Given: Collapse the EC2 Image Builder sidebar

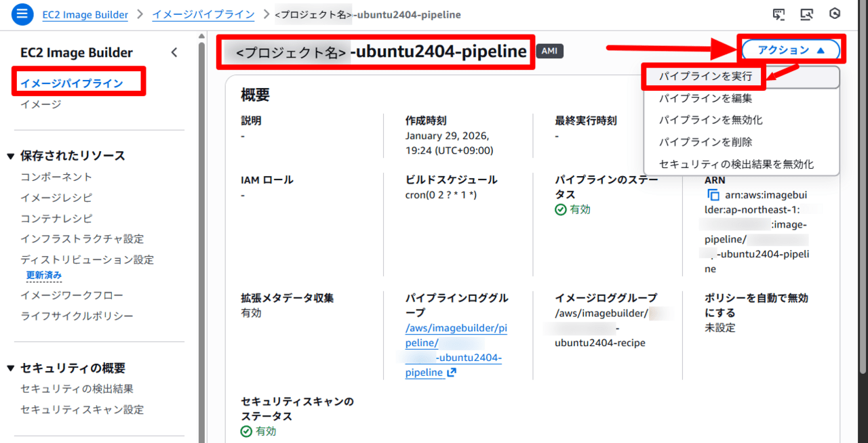Looking at the screenshot, I should pos(174,53).
